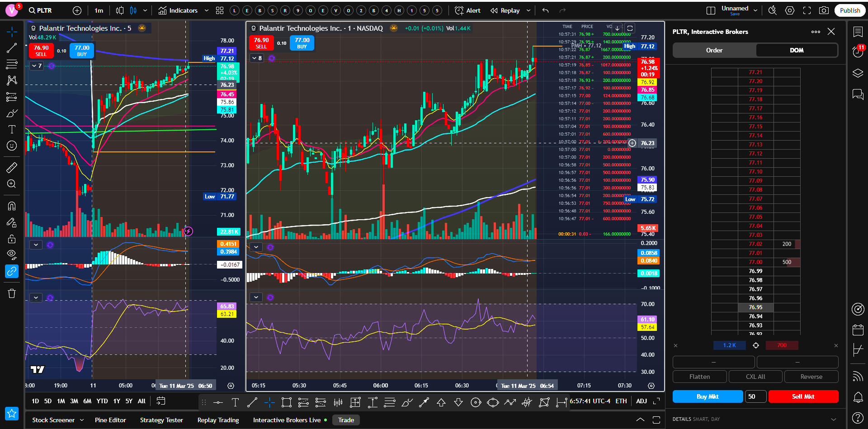Select the Text annotation tool
This screenshot has height=429, width=868.
tap(12, 130)
